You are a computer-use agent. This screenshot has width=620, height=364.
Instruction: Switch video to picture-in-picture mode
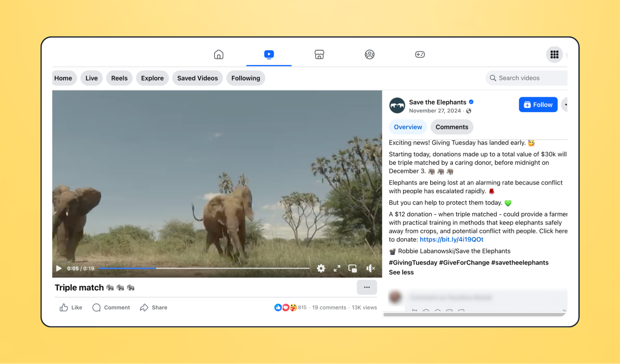tap(353, 268)
